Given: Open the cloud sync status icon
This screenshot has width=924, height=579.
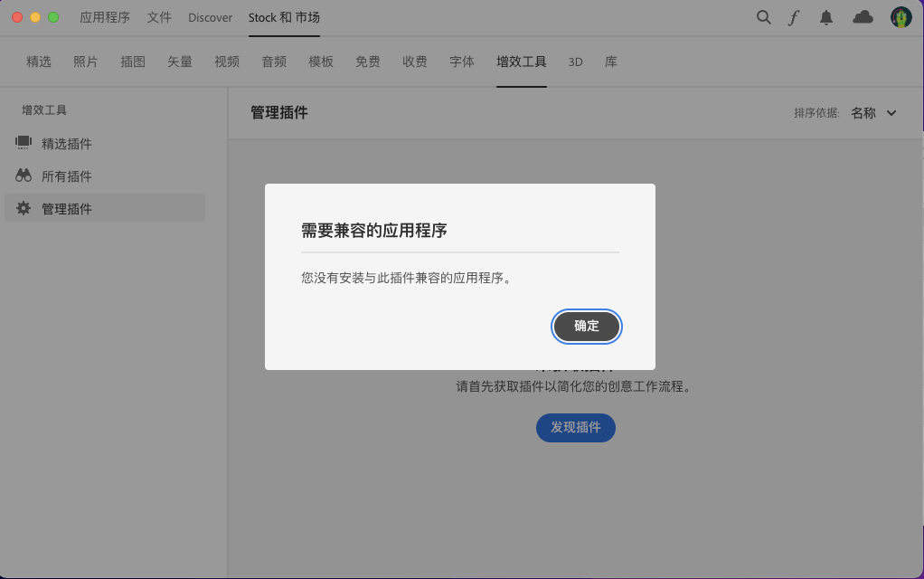Looking at the screenshot, I should coord(863,17).
